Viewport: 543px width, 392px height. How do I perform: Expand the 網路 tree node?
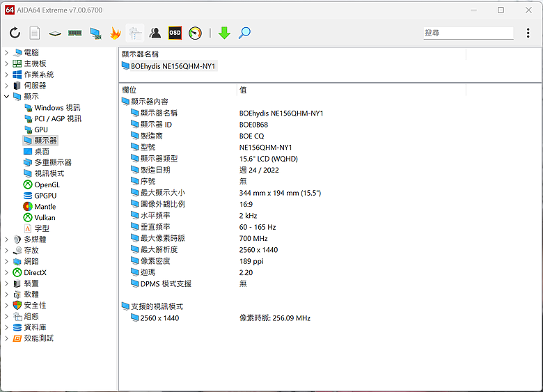point(6,261)
